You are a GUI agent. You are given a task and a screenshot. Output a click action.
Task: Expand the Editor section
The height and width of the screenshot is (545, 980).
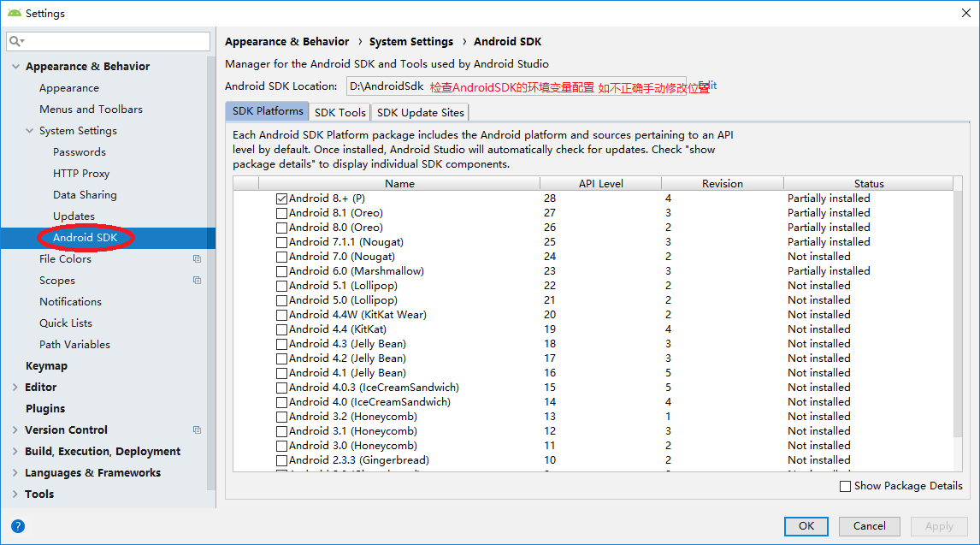tap(15, 388)
